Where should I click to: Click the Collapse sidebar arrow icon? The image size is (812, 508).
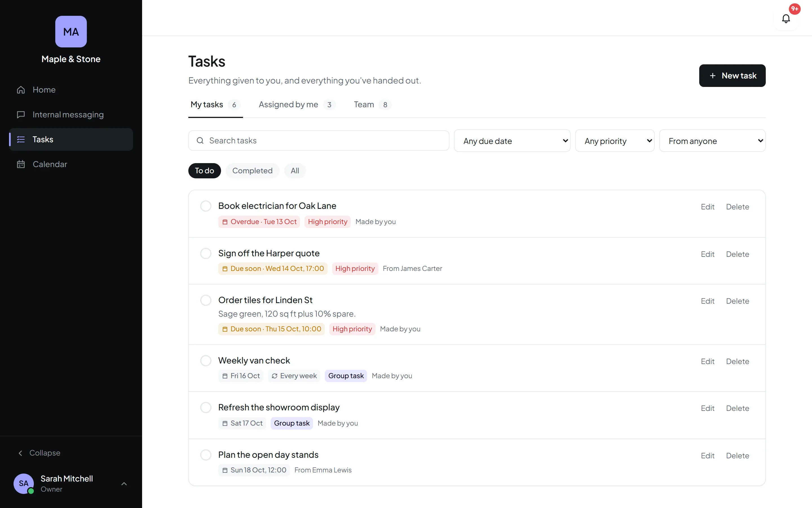tap(20, 453)
